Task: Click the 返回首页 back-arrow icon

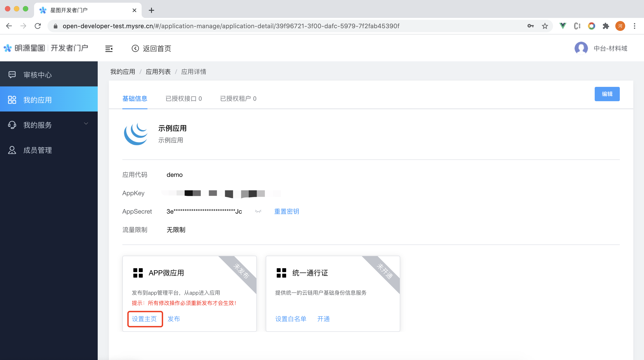Action: pyautogui.click(x=135, y=48)
